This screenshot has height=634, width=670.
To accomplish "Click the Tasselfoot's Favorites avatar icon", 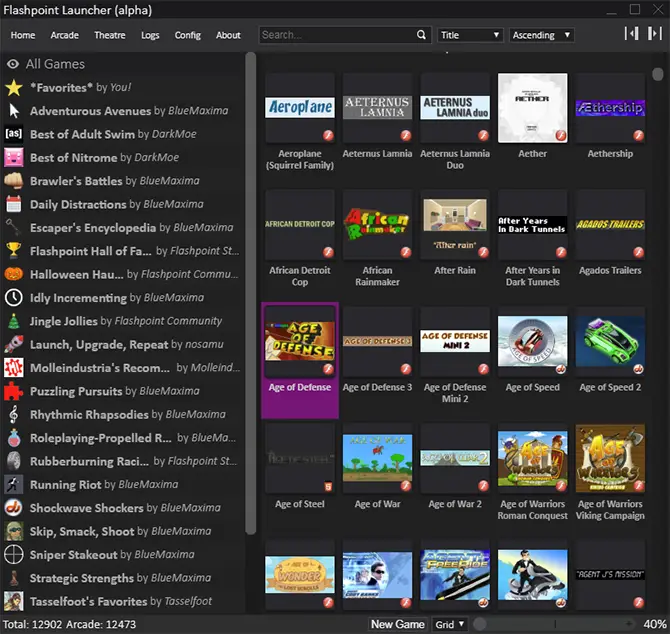I will point(14,601).
